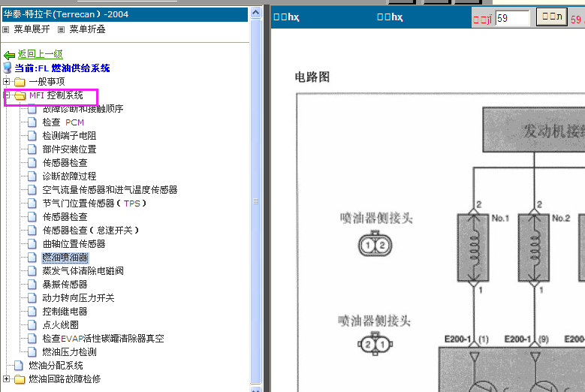The image size is (585, 392).
Task: Open the 燃油压力检测 page
Action: point(69,351)
